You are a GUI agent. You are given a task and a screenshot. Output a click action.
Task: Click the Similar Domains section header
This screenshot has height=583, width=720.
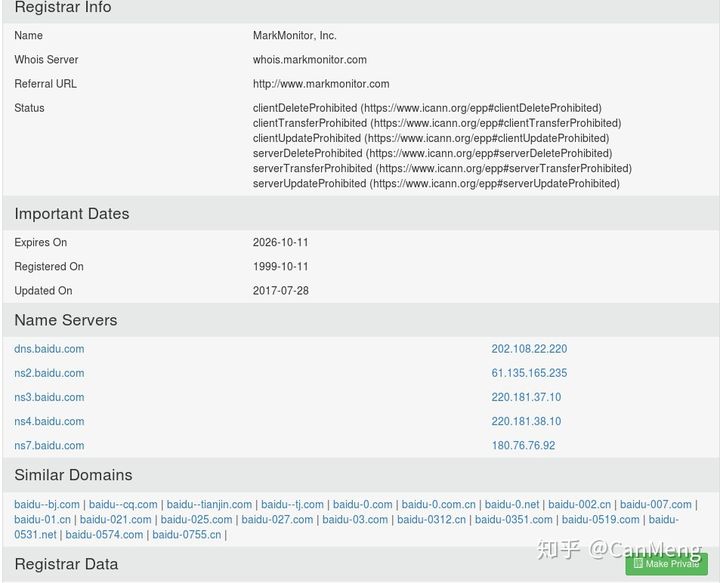coord(73,475)
